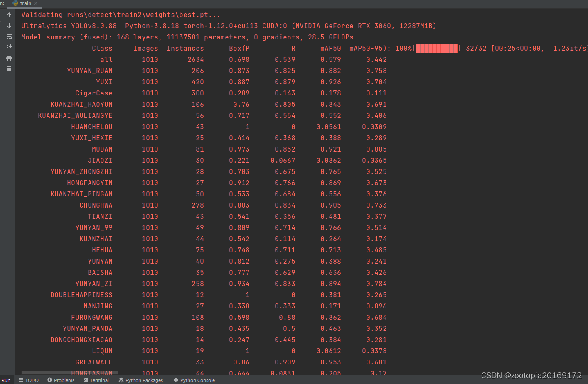Open the Problems tool window

[x=61, y=380]
